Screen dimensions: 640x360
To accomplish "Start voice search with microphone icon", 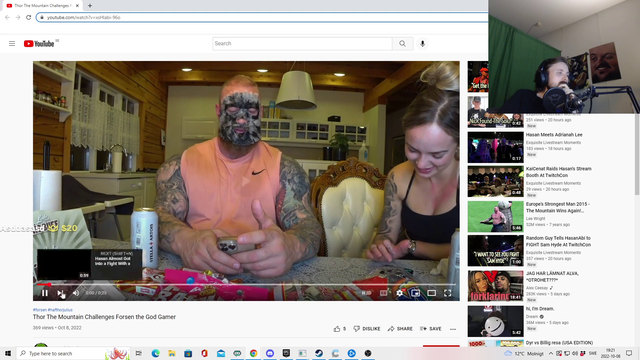I will tap(422, 43).
